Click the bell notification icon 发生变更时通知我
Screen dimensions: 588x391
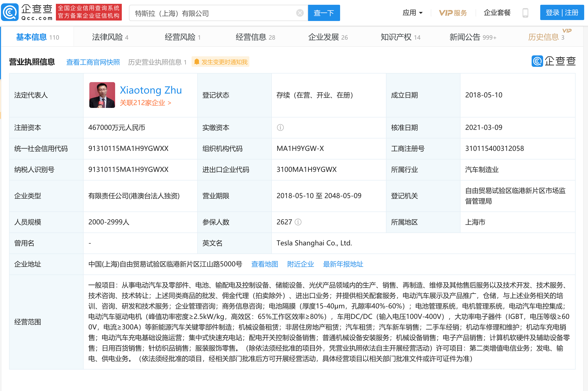196,62
